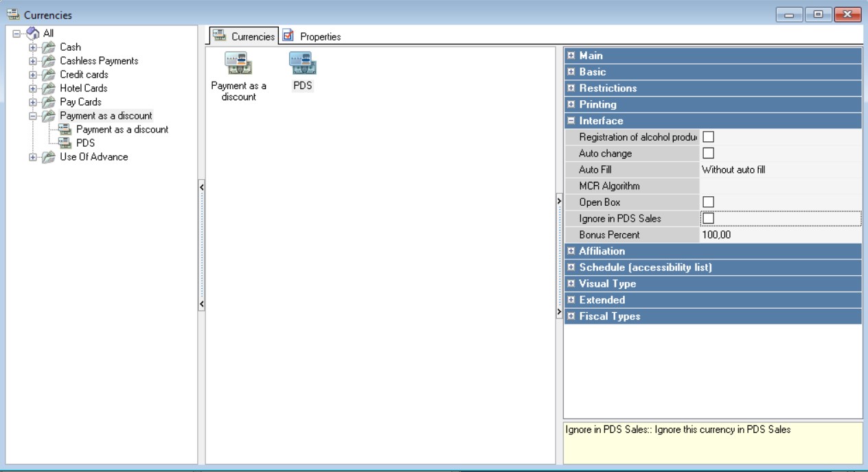This screenshot has height=472, width=868.
Task: Click the Cash folder icon in tree
Action: [x=48, y=47]
